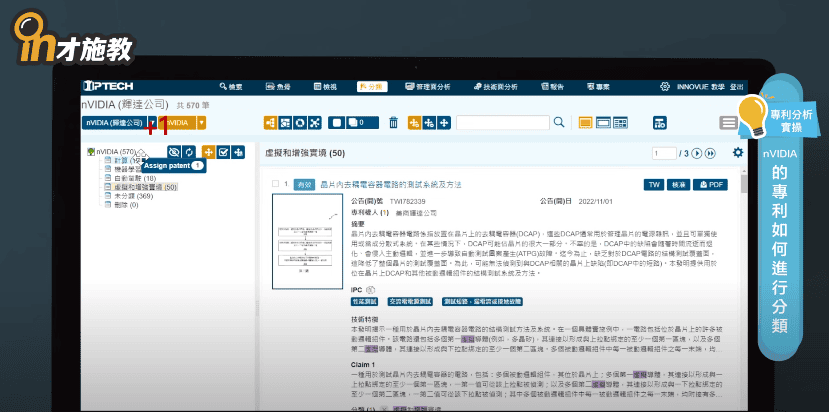This screenshot has height=412, width=829.
Task: Download the patent PDF
Action: [x=713, y=184]
